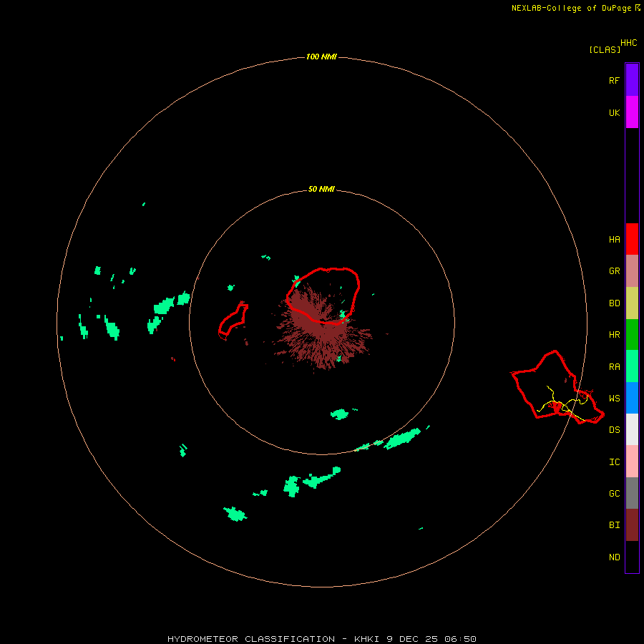Image resolution: width=644 pixels, height=644 pixels.
Task: Select the BD yellow legend swatch
Action: (632, 303)
